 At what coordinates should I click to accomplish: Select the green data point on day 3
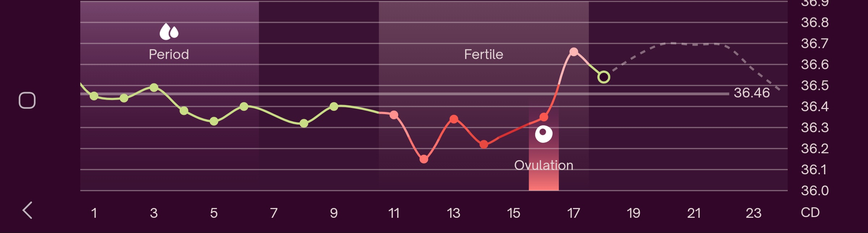point(154,87)
